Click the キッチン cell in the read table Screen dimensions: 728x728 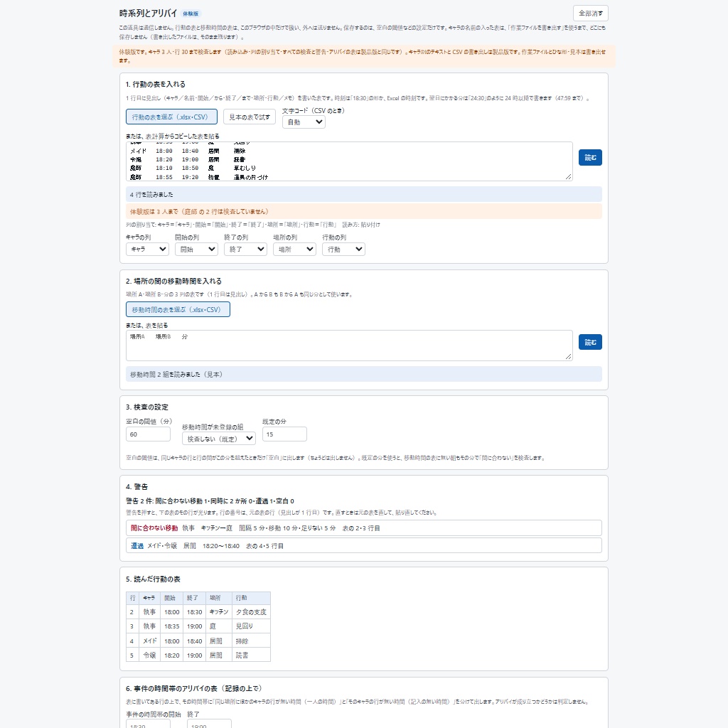click(219, 612)
